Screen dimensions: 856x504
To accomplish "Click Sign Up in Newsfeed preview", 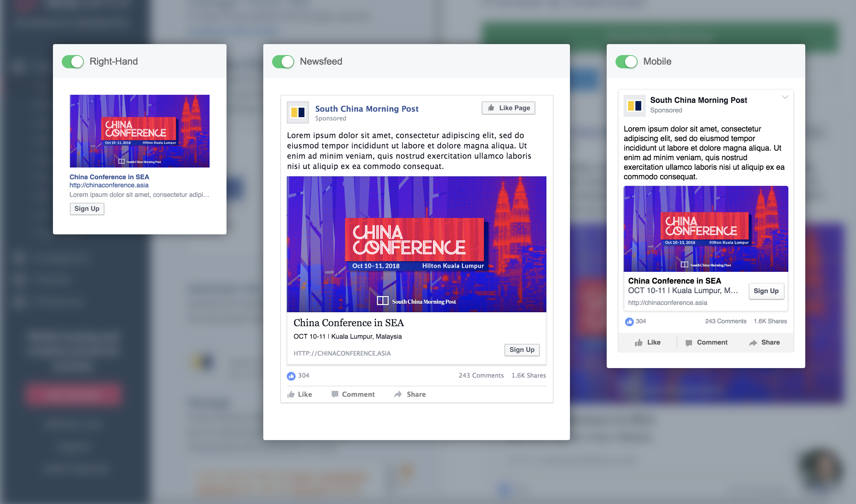I will pyautogui.click(x=522, y=350).
